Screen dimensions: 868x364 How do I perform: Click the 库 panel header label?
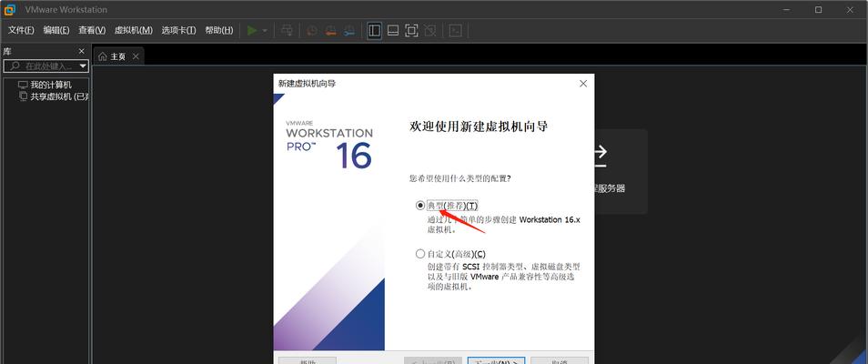pyautogui.click(x=7, y=51)
